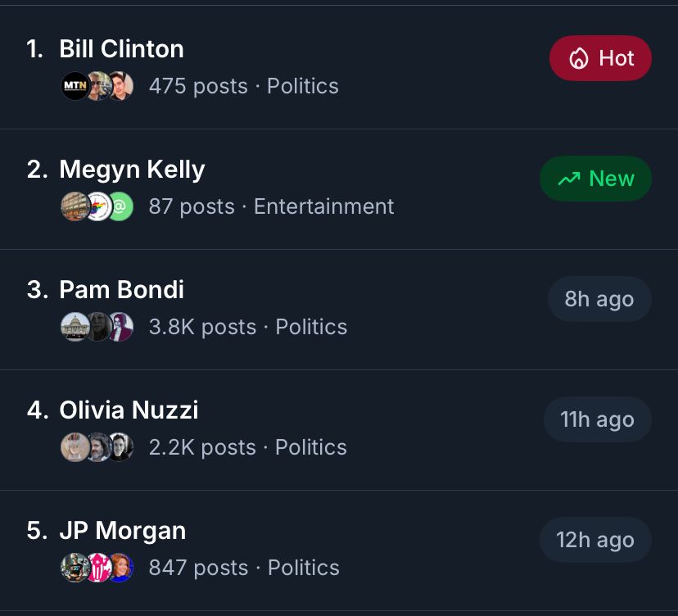Click the first avatar under Olivia Nuzzi

tap(75, 447)
